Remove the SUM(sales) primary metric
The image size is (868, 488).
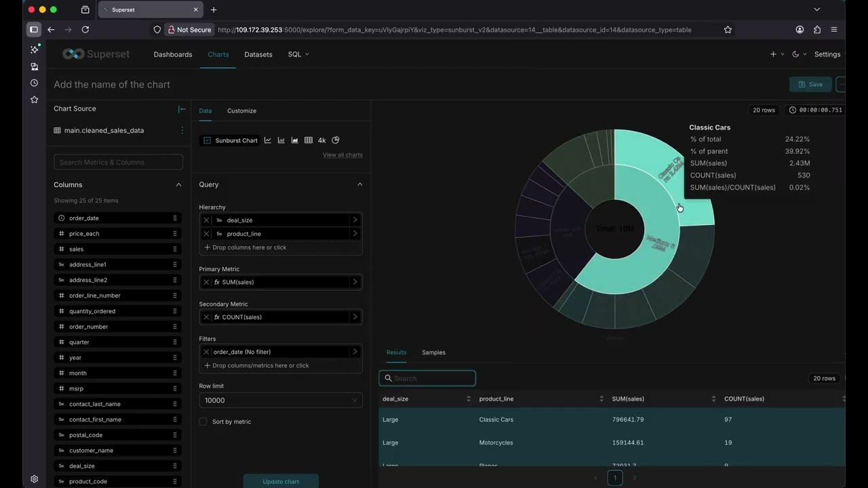tap(207, 282)
